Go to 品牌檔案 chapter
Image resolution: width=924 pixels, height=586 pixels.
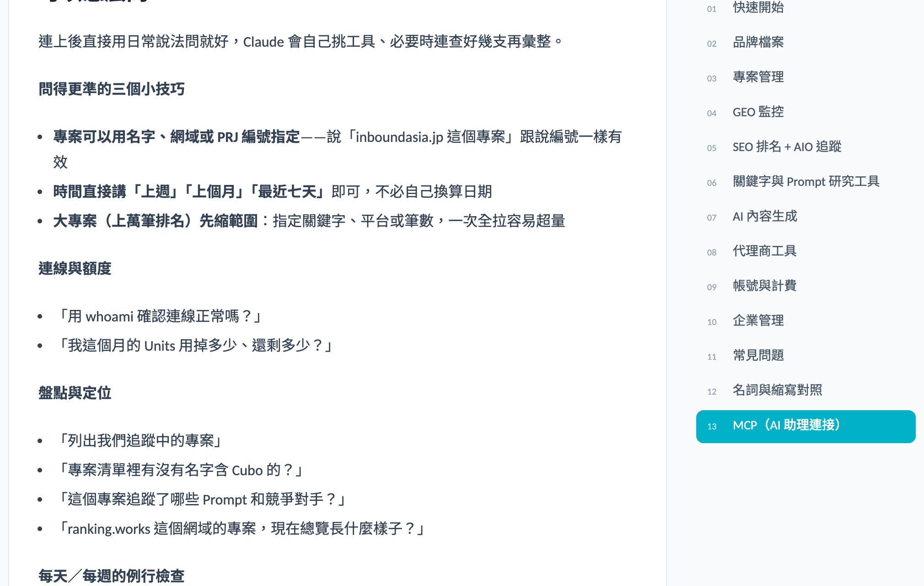tap(758, 43)
